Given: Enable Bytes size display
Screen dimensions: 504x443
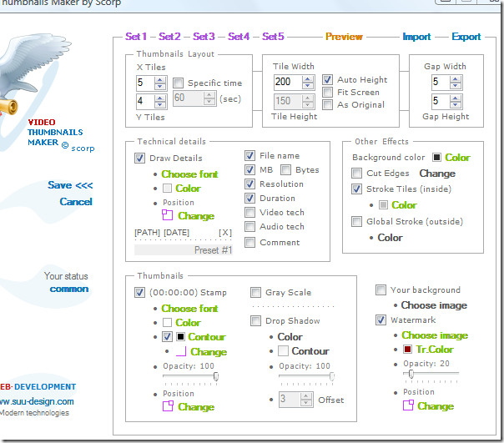Looking at the screenshot, I should tap(285, 169).
